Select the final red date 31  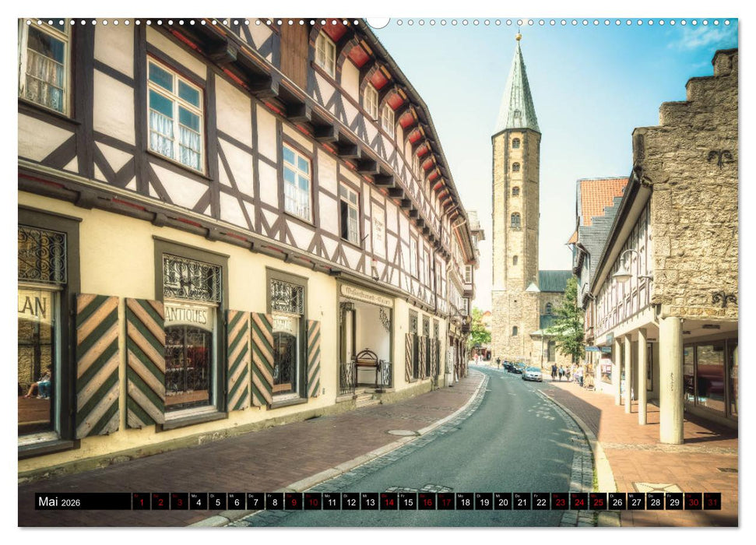(x=712, y=502)
